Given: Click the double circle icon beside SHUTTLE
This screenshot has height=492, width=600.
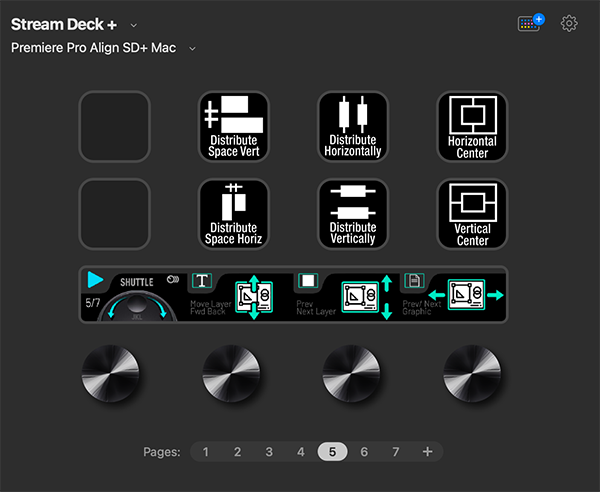Looking at the screenshot, I should pyautogui.click(x=173, y=280).
